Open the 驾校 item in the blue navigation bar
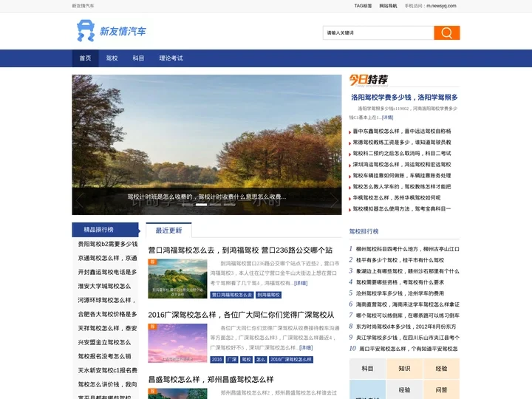The width and height of the screenshot is (532, 399). point(112,58)
